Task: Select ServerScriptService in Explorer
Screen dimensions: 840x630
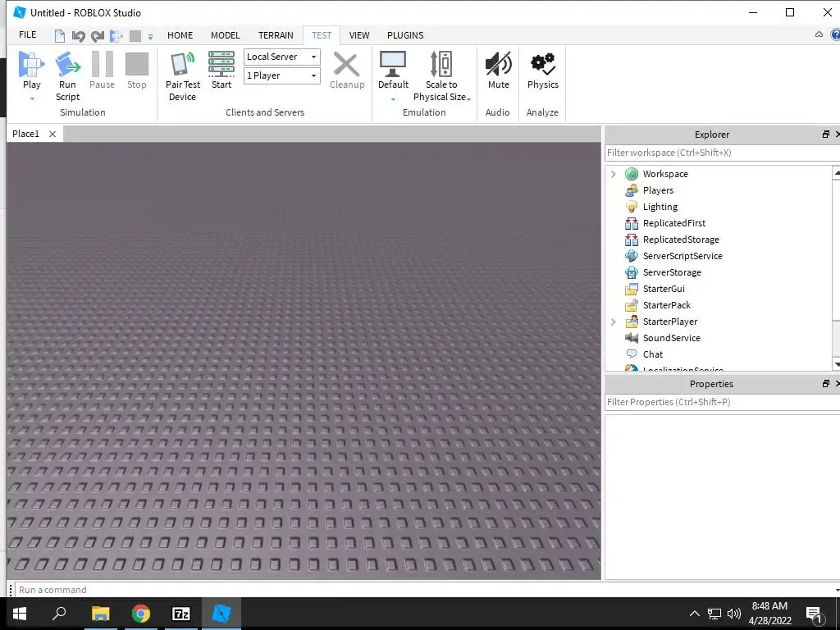Action: click(x=682, y=256)
